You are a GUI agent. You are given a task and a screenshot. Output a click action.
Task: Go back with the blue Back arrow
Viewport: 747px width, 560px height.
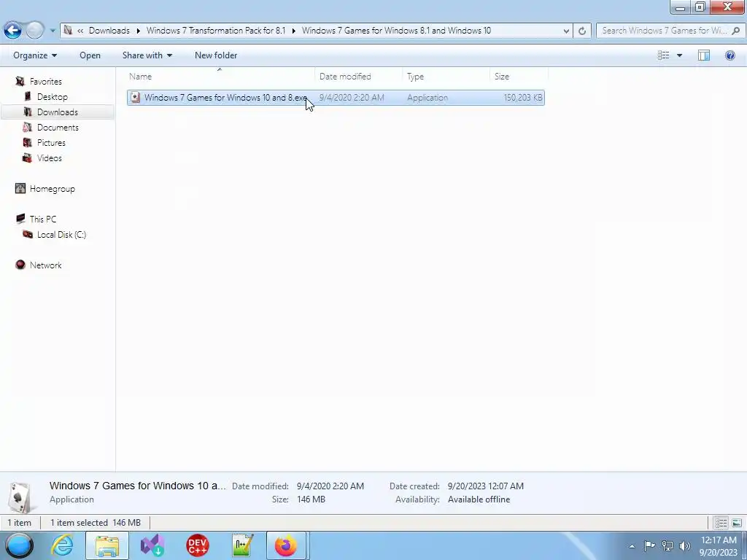(13, 31)
